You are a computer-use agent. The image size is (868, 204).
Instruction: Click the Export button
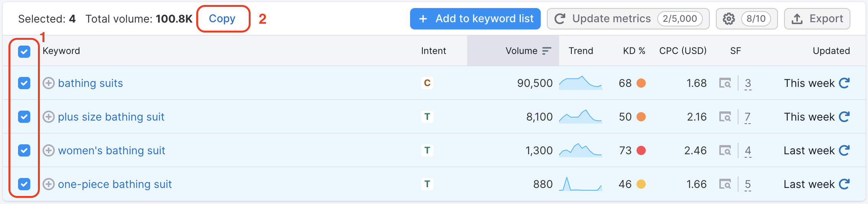point(817,19)
